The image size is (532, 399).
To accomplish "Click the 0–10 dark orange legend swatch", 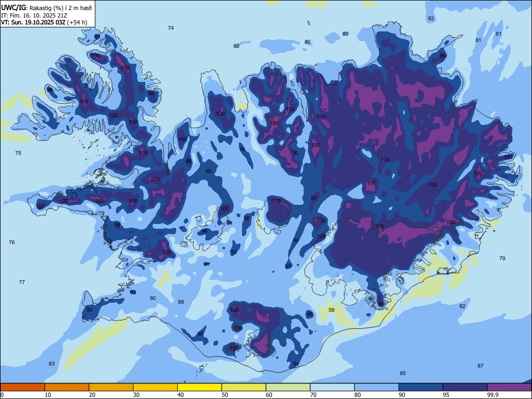I will (x=22, y=387).
